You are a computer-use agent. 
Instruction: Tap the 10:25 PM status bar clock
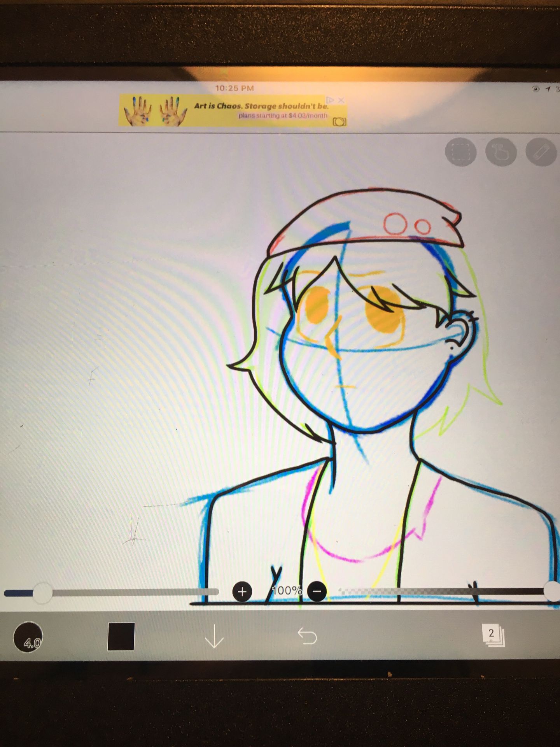click(x=234, y=88)
